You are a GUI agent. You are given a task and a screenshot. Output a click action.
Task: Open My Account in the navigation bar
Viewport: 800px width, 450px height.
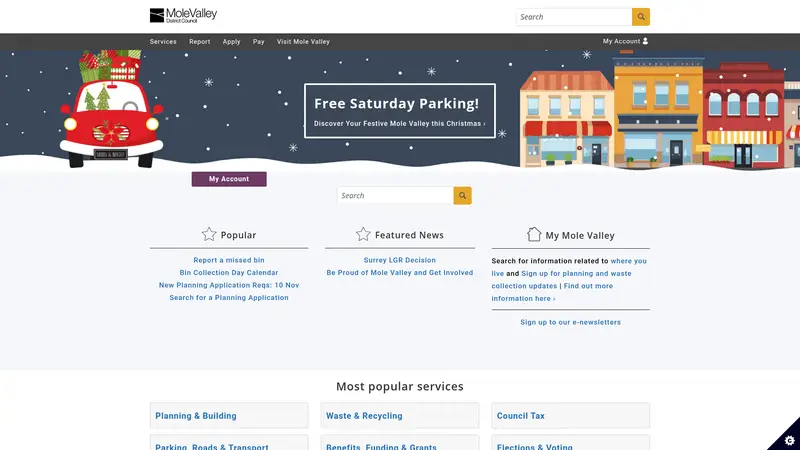[626, 41]
